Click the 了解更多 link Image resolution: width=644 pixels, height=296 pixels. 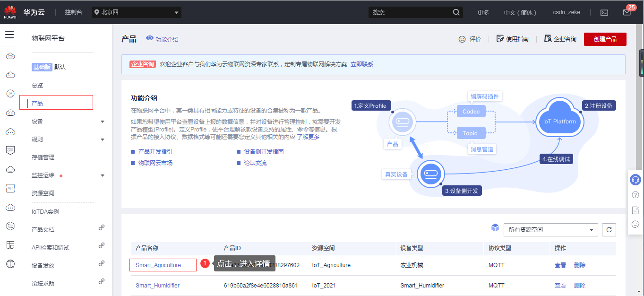point(308,137)
